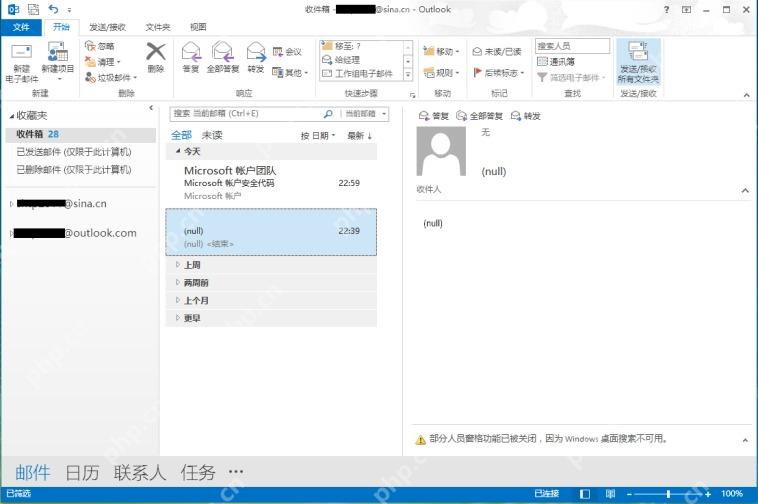This screenshot has height=504, width=758.
Task: Click Reply (答复) in reading pane
Action: coord(434,116)
